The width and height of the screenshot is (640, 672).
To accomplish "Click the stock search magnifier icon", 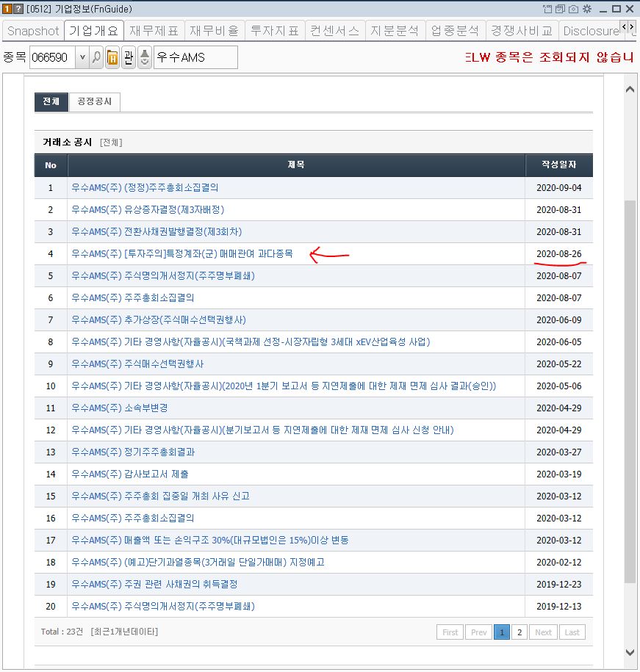I will [x=96, y=57].
